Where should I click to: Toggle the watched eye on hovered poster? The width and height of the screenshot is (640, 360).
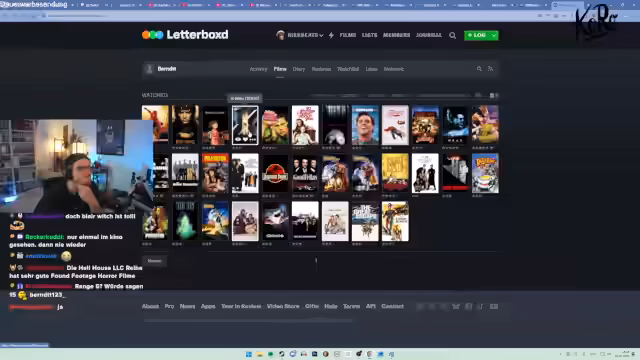click(238, 140)
